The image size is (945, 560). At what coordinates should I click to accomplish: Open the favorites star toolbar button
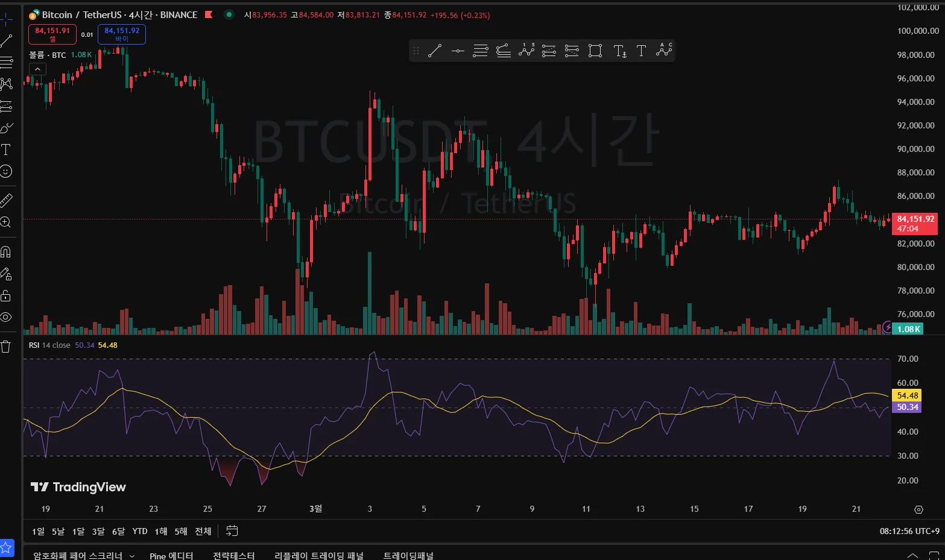click(6, 548)
